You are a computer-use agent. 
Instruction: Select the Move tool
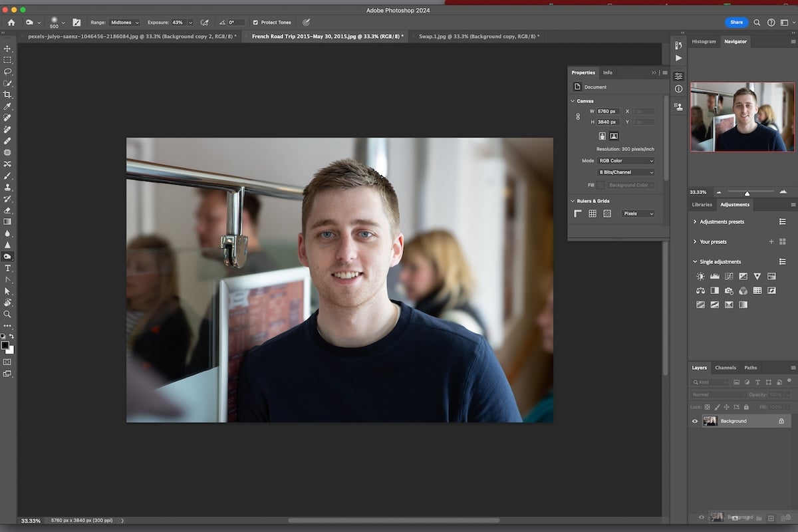9,48
